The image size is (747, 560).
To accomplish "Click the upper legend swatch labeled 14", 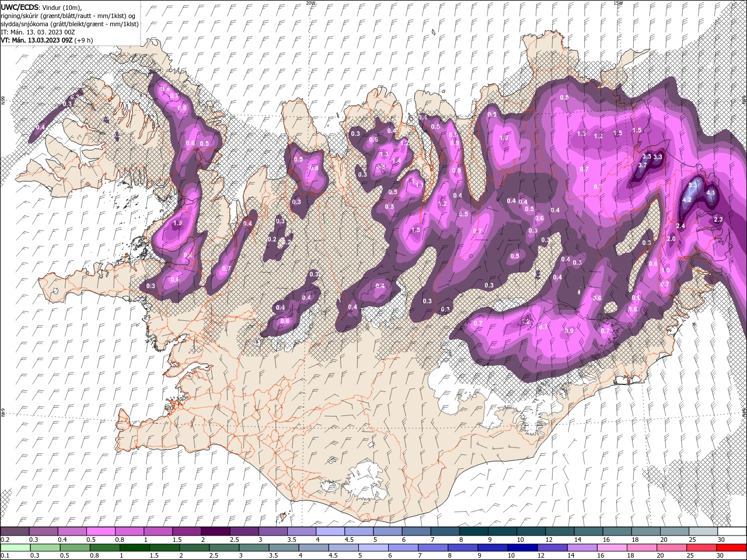I will [x=589, y=531].
